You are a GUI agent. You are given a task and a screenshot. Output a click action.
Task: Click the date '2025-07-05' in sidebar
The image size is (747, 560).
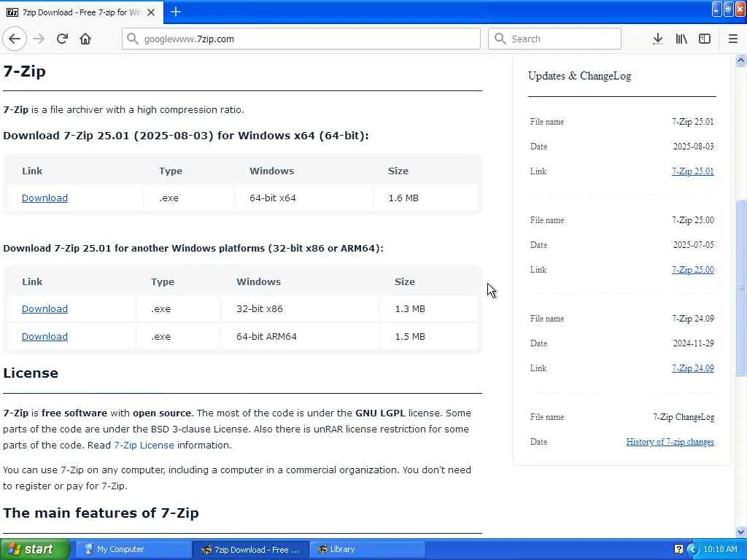click(x=693, y=245)
